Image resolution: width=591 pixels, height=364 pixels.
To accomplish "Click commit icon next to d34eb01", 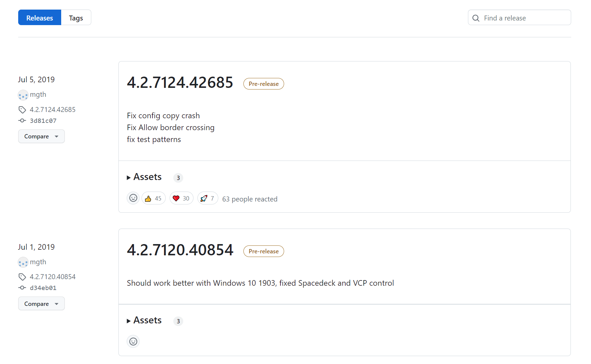I will 22,288.
